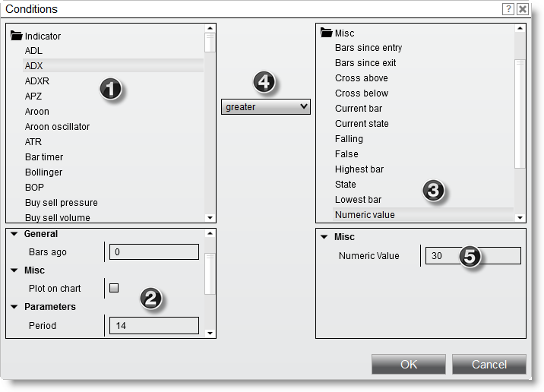The width and height of the screenshot is (544, 392).
Task: Select Bollinger in the indicator list
Action: (43, 172)
